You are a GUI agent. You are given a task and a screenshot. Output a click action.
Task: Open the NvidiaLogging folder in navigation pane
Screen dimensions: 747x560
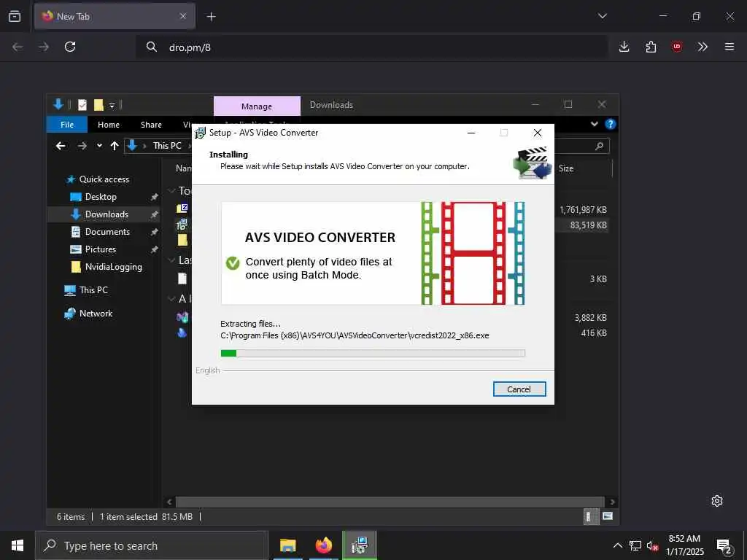(x=113, y=267)
